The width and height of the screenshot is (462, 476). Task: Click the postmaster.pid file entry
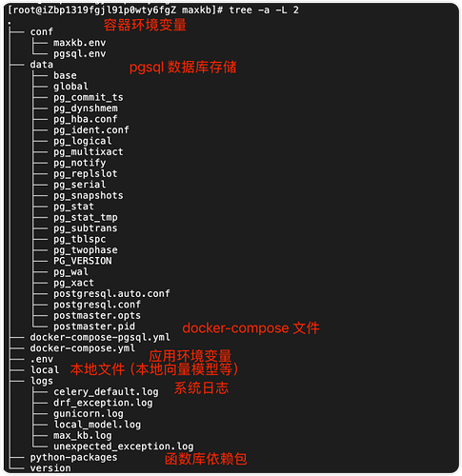click(x=94, y=327)
